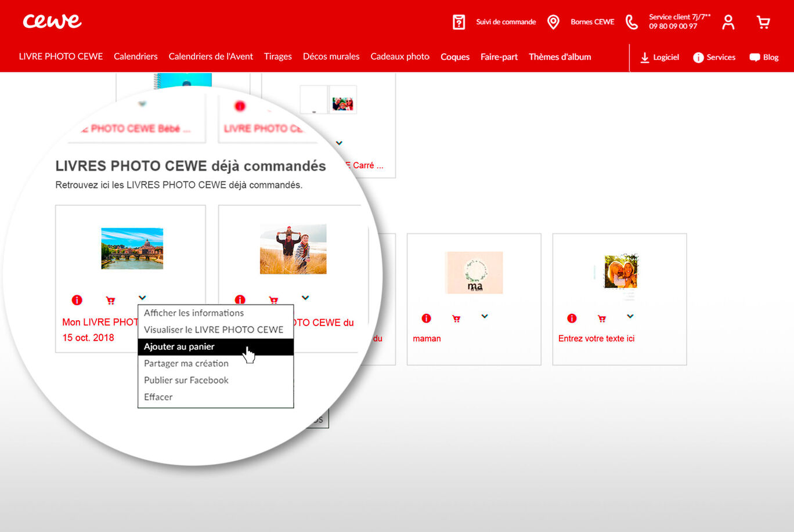The width and height of the screenshot is (794, 532).
Task: Click the Suivi de commande tracking icon
Action: tap(459, 21)
